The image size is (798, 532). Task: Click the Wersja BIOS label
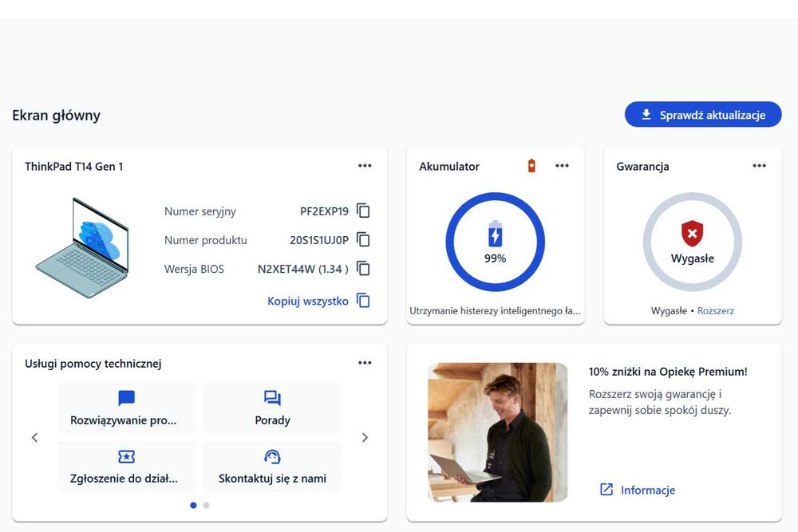tap(194, 269)
